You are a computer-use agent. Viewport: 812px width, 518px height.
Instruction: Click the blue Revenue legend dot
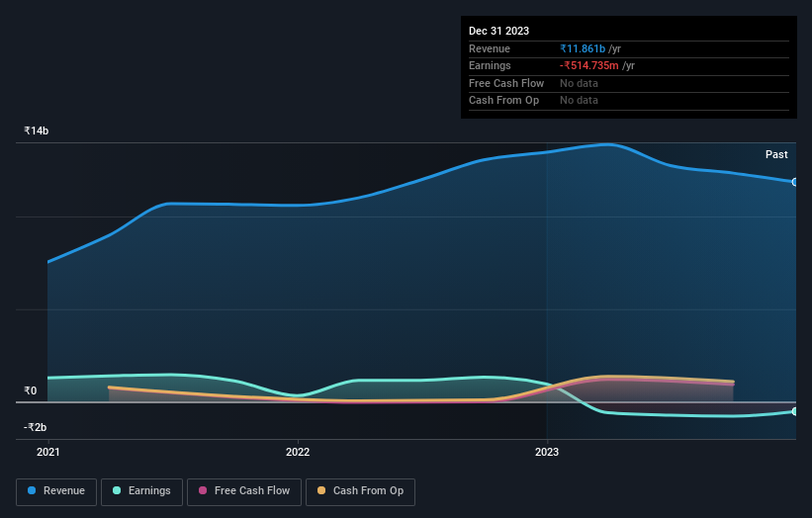pyautogui.click(x=32, y=490)
